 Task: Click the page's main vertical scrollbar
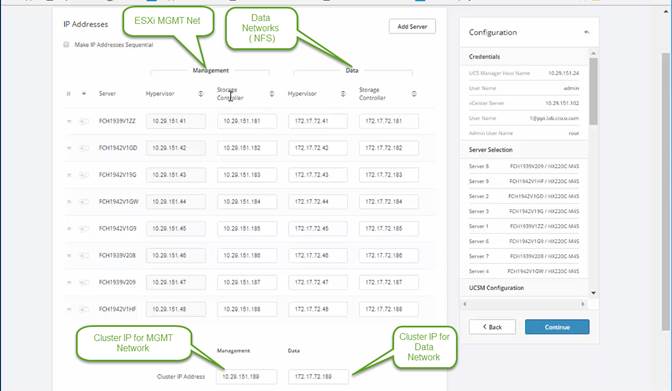point(666,192)
